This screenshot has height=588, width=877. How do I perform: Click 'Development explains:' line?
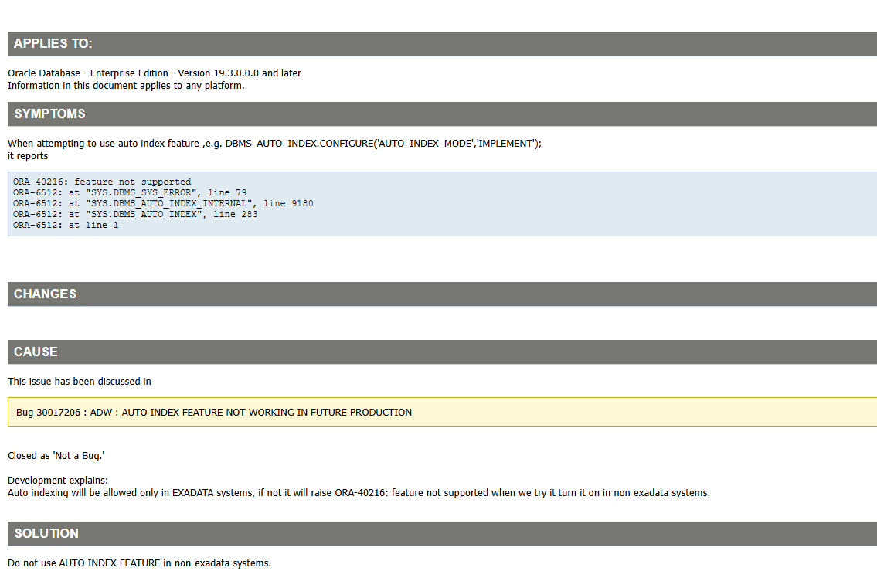pyautogui.click(x=58, y=481)
